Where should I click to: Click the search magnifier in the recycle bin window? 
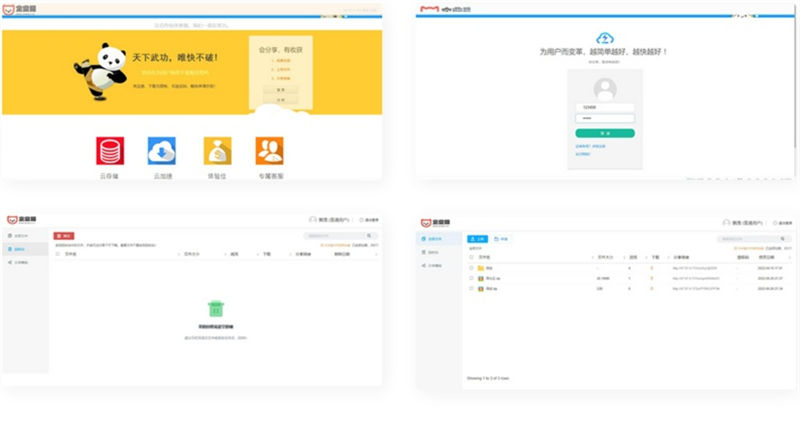point(369,236)
